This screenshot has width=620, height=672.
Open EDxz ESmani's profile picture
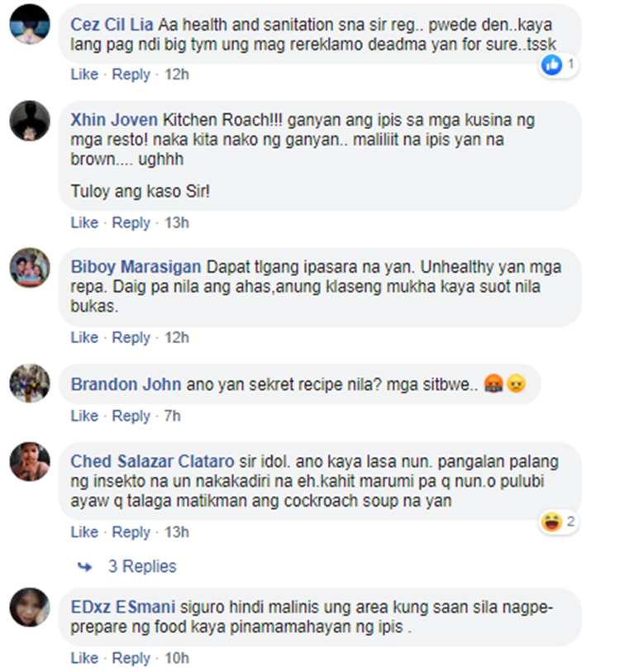pos(30,608)
